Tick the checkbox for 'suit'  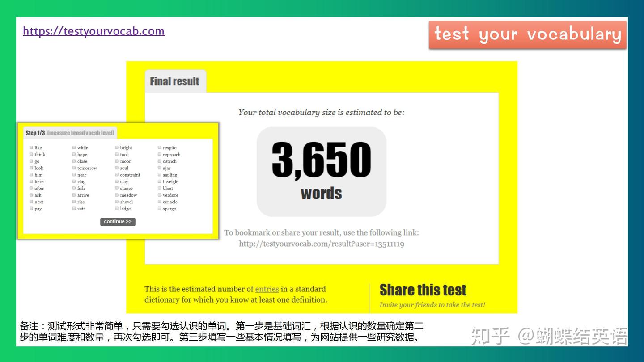pos(74,209)
